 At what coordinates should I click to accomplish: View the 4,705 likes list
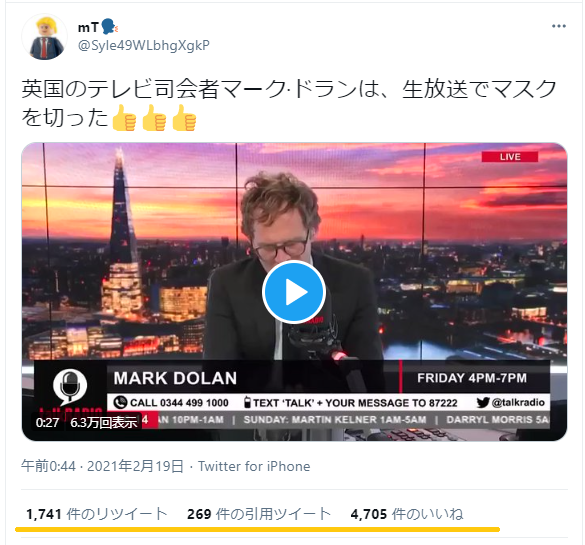[x=407, y=514]
